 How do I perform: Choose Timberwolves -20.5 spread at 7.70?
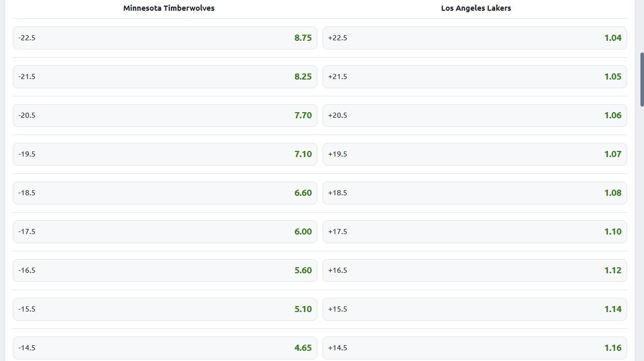(x=165, y=116)
